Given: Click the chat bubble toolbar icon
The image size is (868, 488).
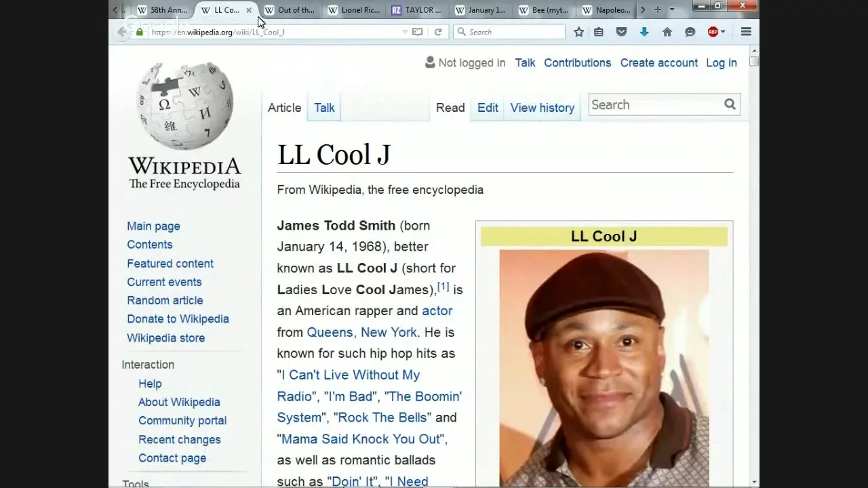Looking at the screenshot, I should 690,32.
